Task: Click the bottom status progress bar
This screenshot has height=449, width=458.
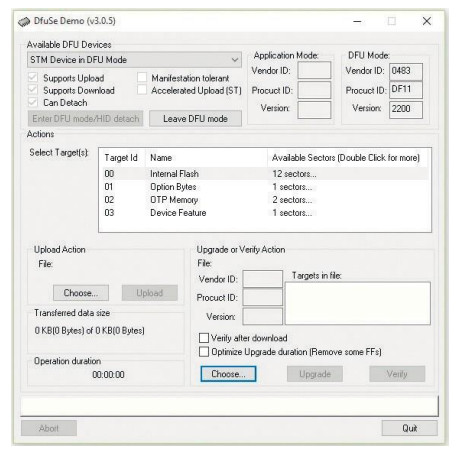Action: pyautogui.click(x=229, y=406)
